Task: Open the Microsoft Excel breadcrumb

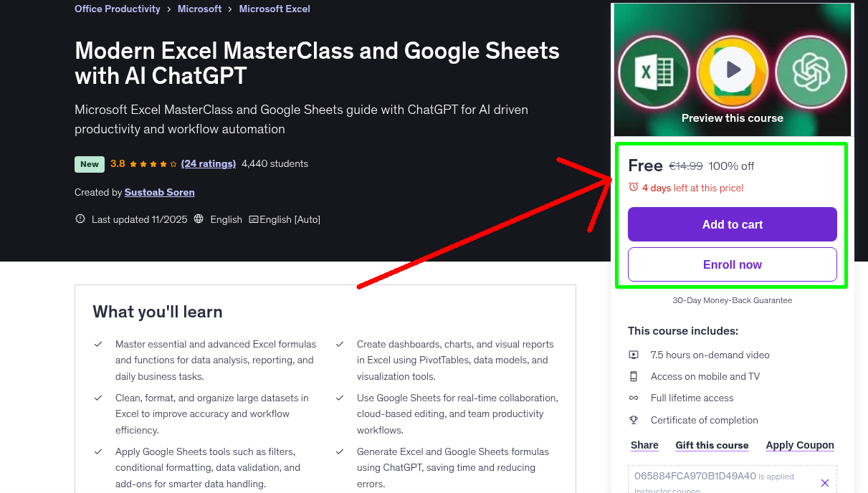Action: click(x=275, y=9)
